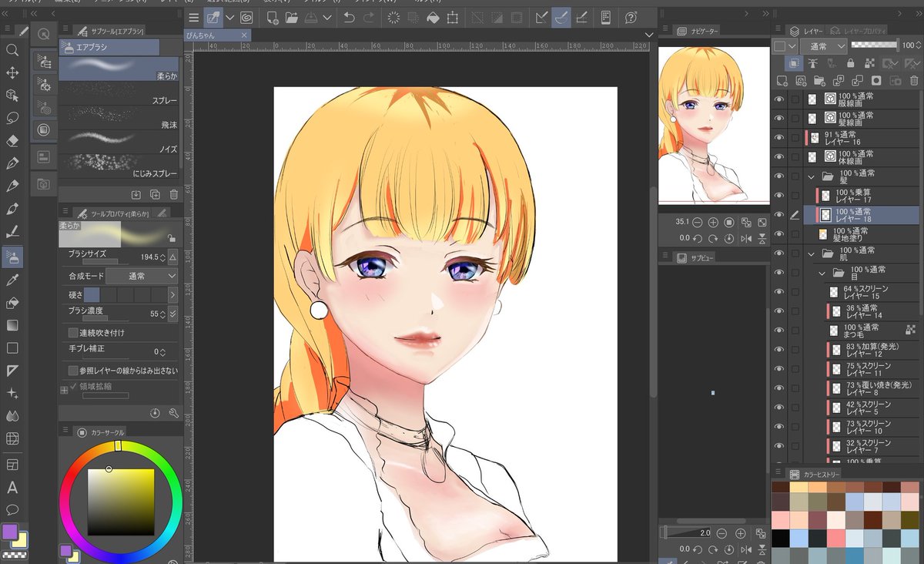This screenshot has height=564, width=924.
Task: Zoom in using Navigator plus icon
Action: click(713, 222)
